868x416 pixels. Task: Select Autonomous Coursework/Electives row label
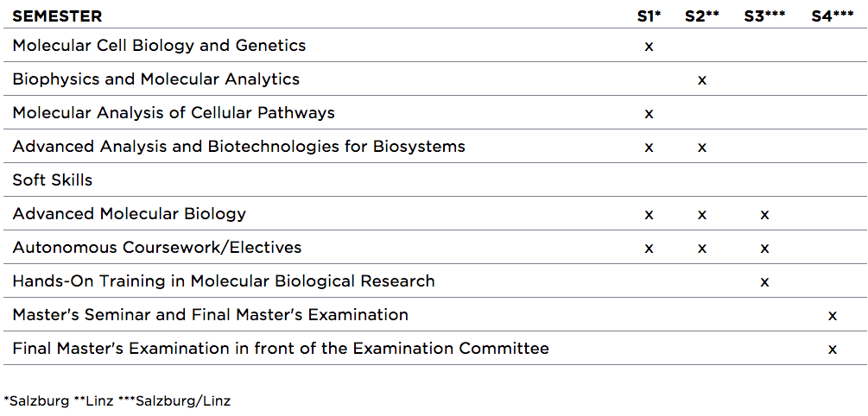coord(156,248)
